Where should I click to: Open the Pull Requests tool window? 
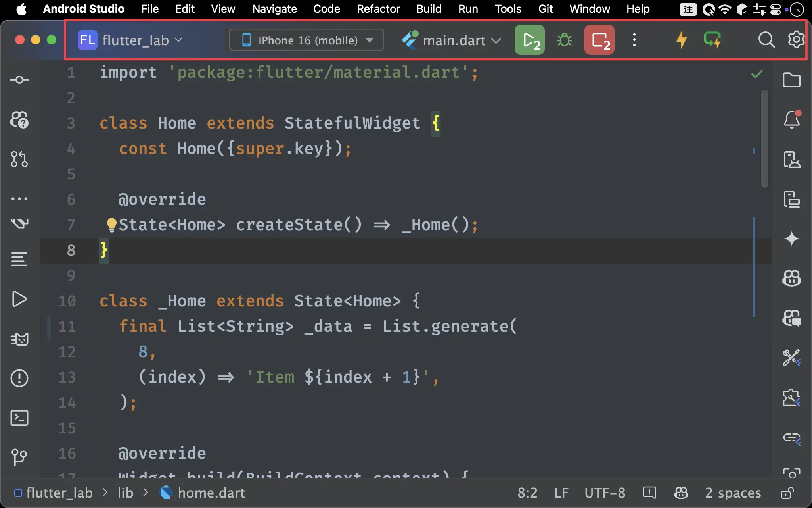pyautogui.click(x=19, y=159)
